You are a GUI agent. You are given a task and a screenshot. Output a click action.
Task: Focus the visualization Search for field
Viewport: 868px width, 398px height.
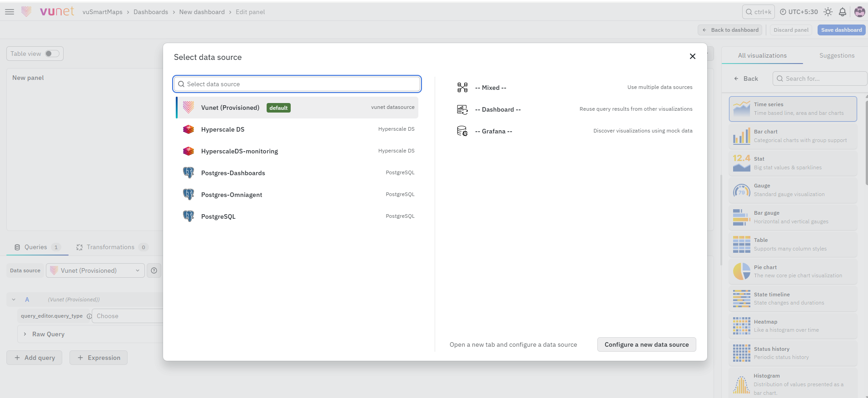pos(819,79)
